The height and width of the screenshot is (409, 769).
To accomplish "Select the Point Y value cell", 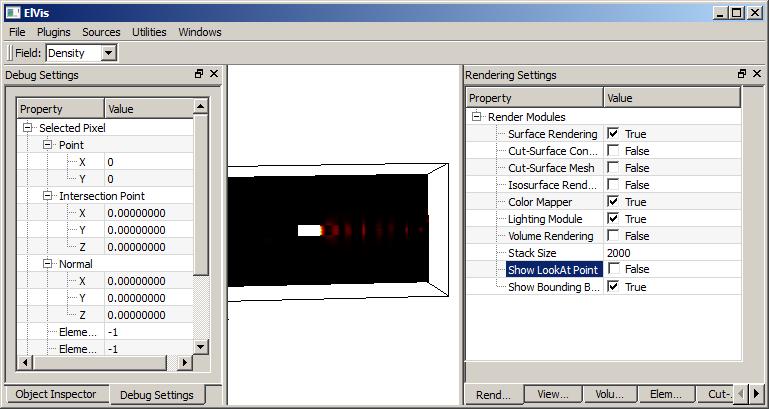I will pyautogui.click(x=149, y=179).
